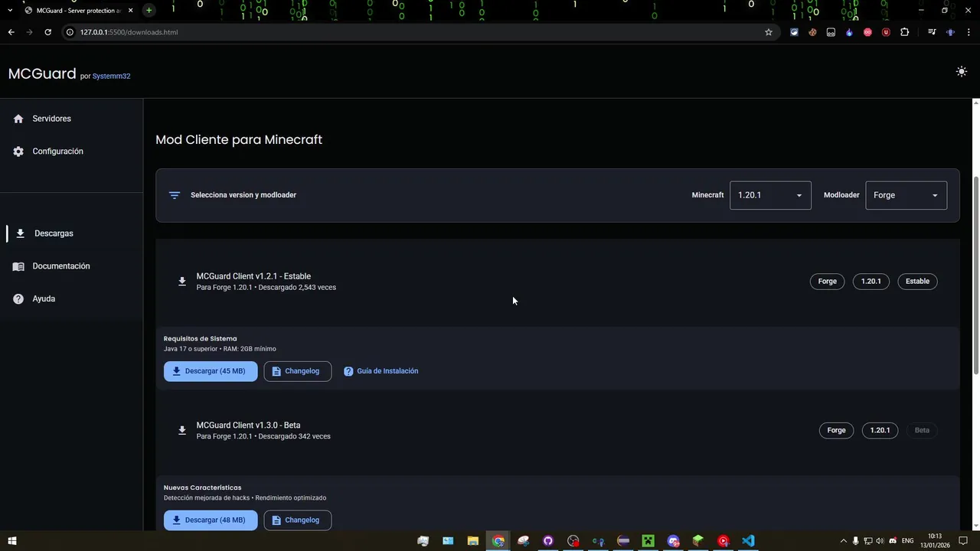This screenshot has height=551, width=980.
Task: Open GitHub Desktop from the taskbar
Action: point(548,541)
